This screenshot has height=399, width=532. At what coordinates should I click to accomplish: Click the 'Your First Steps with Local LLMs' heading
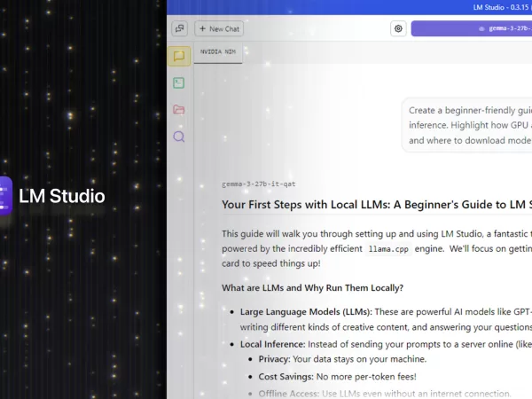tap(377, 205)
